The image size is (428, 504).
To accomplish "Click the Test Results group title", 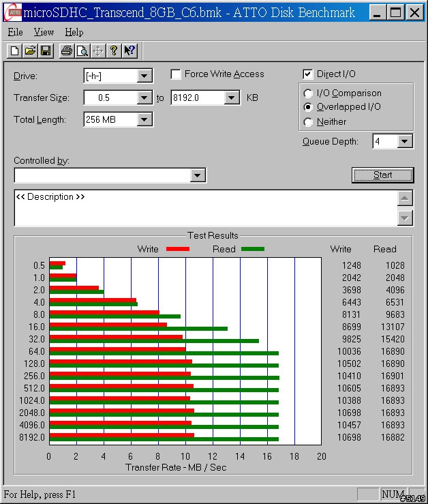I will (x=213, y=235).
